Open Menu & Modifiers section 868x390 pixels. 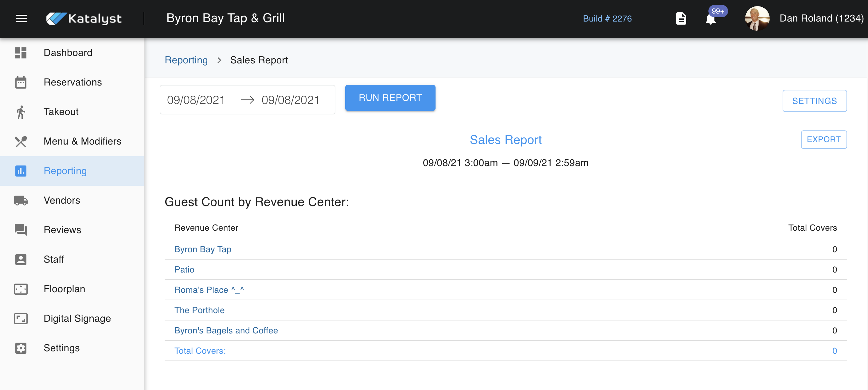(82, 141)
